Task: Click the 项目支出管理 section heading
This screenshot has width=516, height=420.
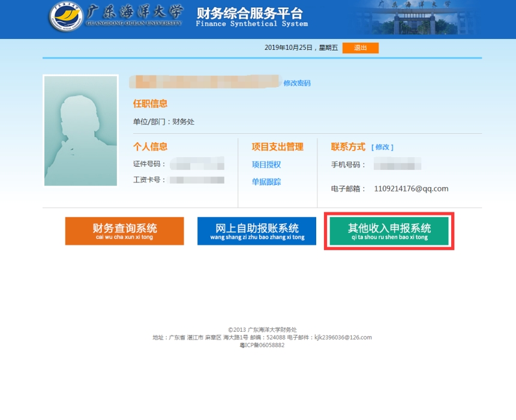Action: 277,146
